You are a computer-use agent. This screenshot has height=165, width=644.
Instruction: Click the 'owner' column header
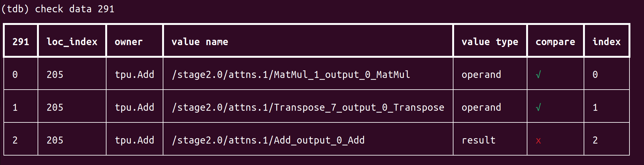[128, 42]
